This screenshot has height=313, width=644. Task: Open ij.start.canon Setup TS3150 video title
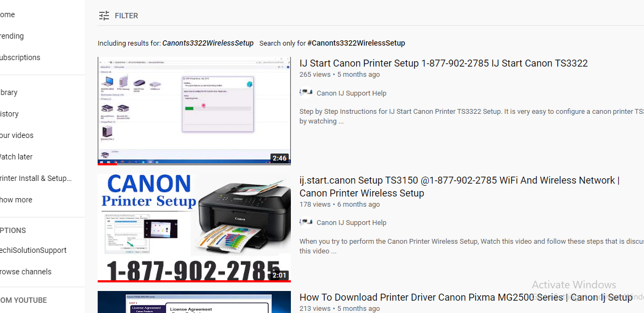[x=459, y=186]
